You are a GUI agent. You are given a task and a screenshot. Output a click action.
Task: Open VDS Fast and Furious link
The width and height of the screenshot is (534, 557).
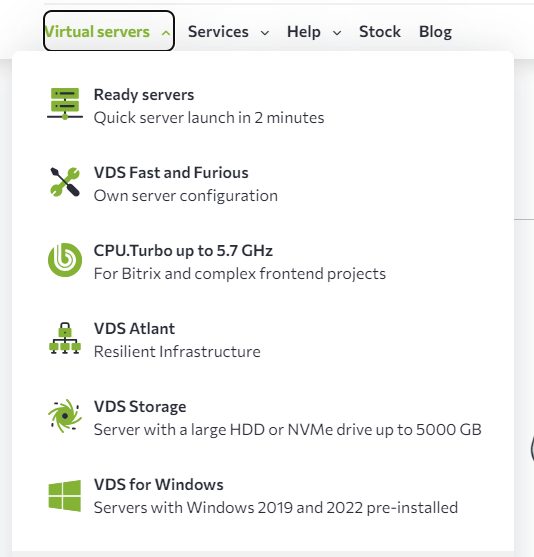point(171,173)
